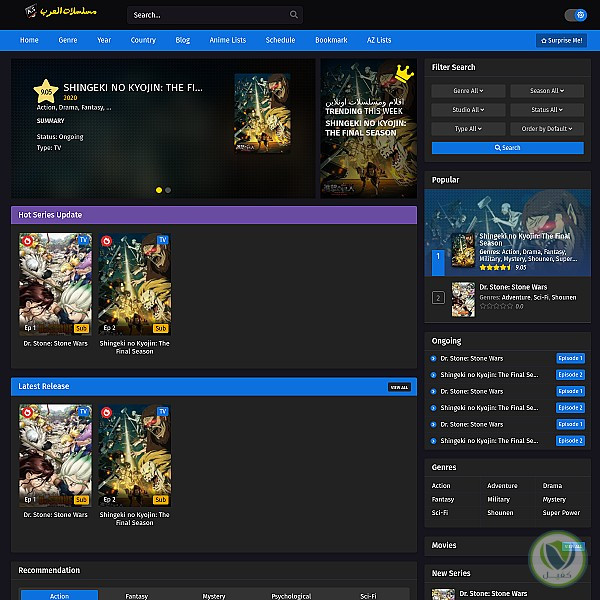Select the Mystery recommendation tab
Screen dimensions: 600x600
click(214, 595)
